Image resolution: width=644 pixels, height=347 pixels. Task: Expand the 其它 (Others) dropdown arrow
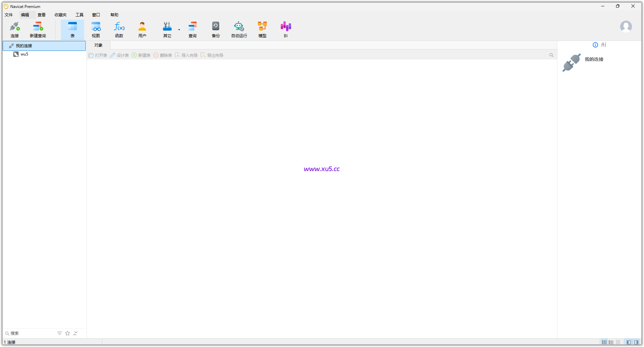click(179, 30)
